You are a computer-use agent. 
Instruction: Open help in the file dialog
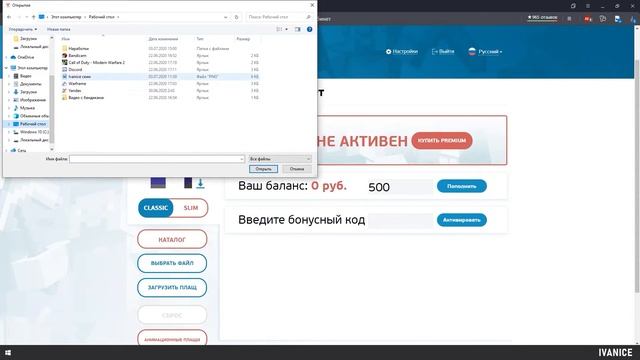click(x=309, y=29)
